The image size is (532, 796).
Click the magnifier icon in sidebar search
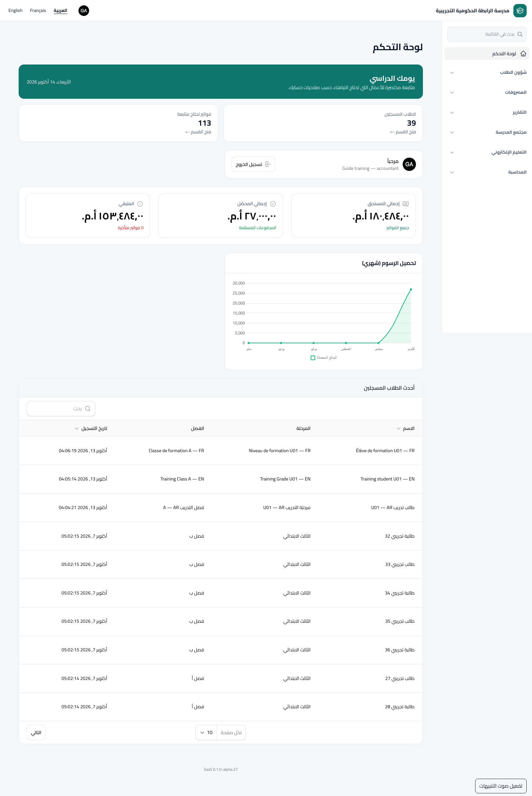tap(520, 34)
